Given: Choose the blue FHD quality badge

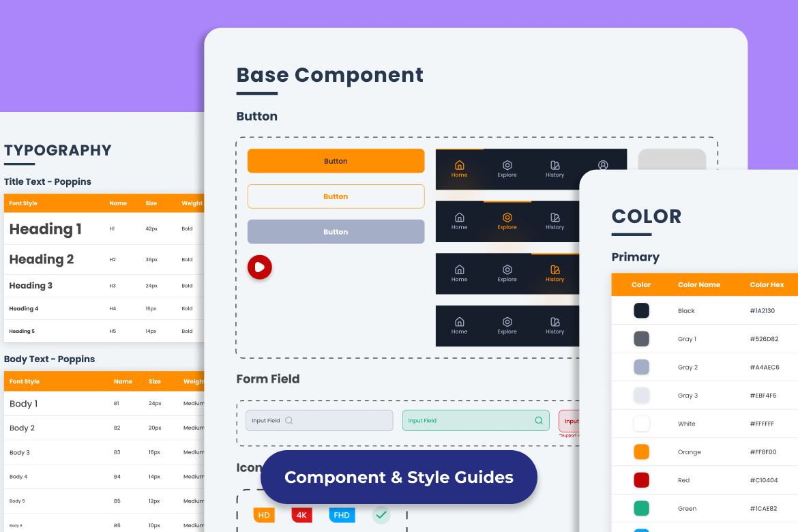Looking at the screenshot, I should click(x=342, y=515).
